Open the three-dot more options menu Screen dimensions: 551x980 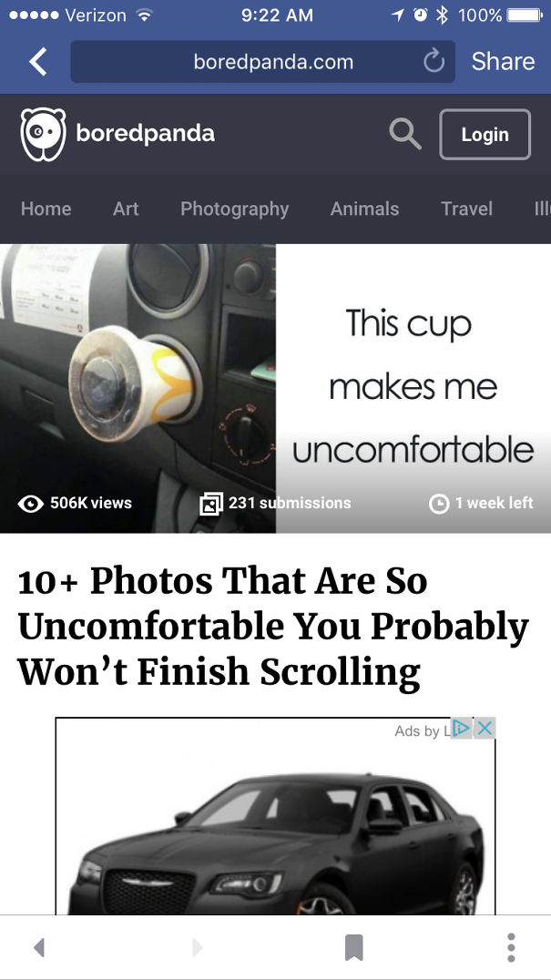click(511, 947)
